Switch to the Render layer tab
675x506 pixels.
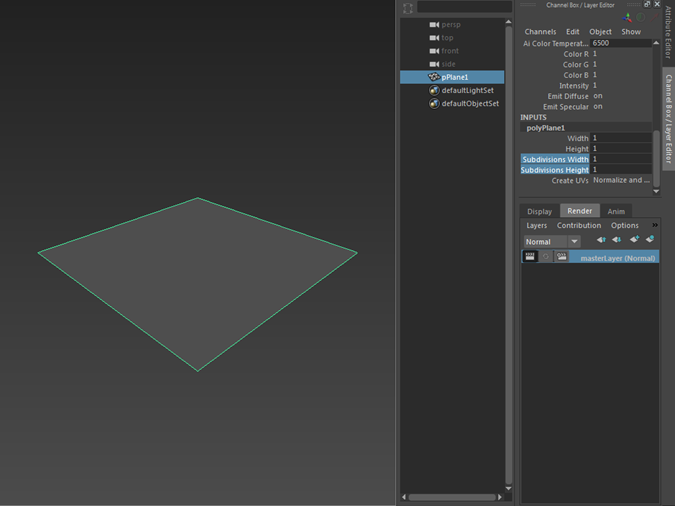coord(580,211)
